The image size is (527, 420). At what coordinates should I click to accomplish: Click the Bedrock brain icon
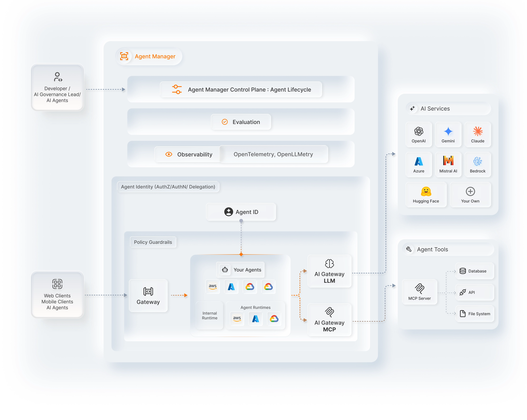[477, 161]
